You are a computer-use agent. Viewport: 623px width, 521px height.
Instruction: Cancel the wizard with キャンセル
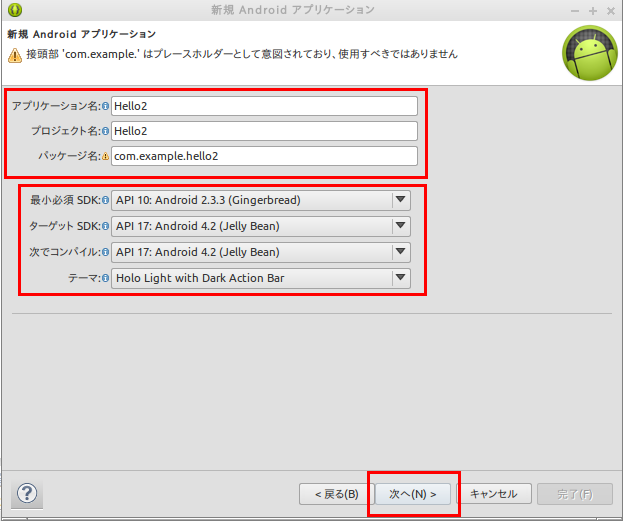[x=494, y=494]
